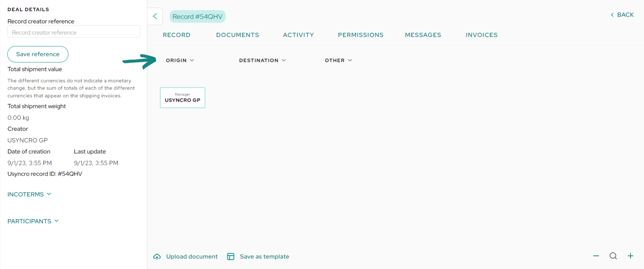Click the Save reference button
Screen dimensions: 644x269
tap(38, 54)
